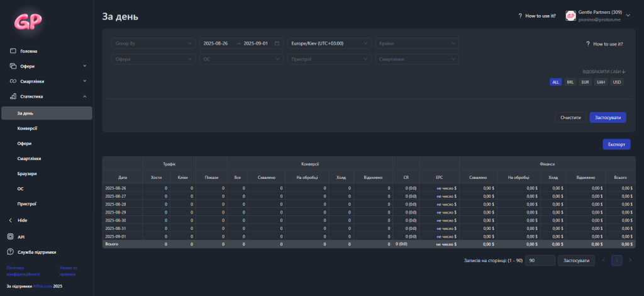Image resolution: width=644 pixels, height=296 pixels.
Task: Open the Europe/Kiev timezone dropdown
Action: tap(329, 43)
